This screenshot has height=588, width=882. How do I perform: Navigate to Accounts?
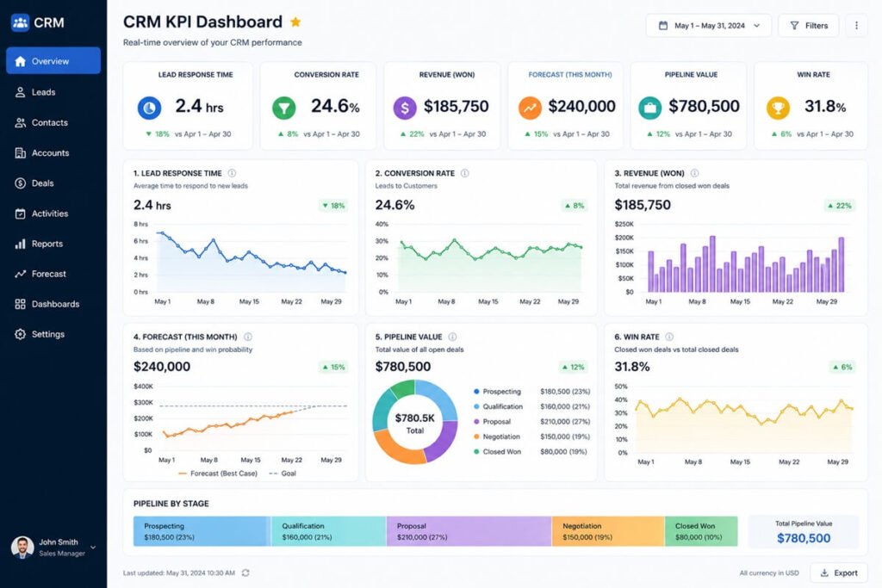53,153
